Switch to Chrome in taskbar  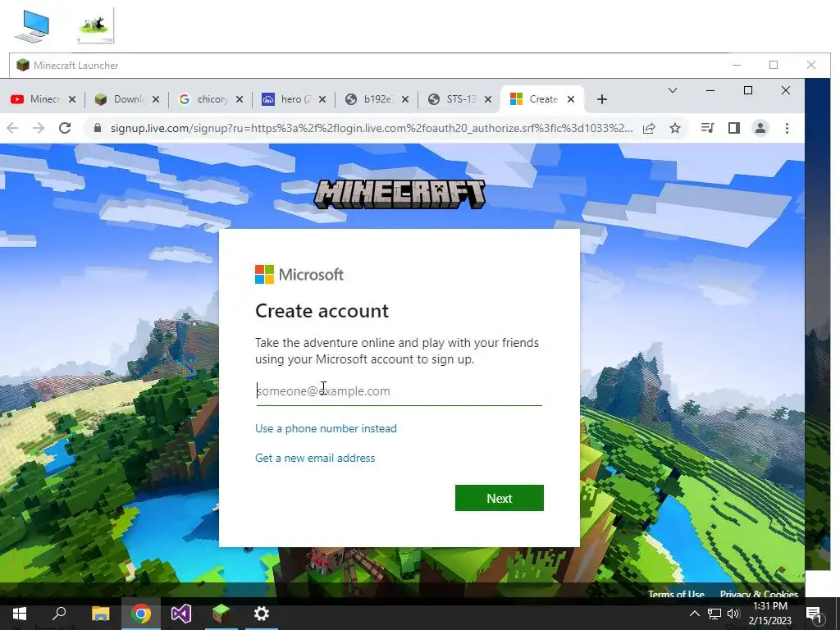141,614
